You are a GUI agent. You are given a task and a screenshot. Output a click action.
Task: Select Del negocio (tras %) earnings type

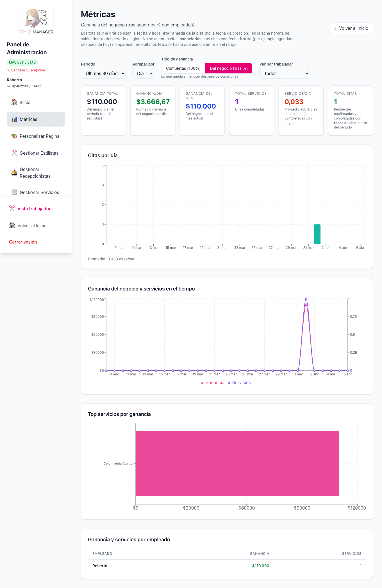[229, 68]
